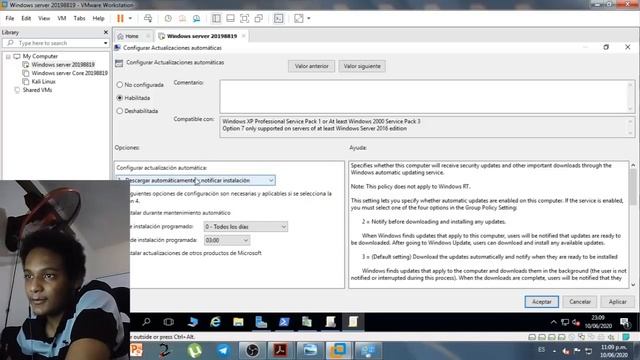The image size is (640, 360).
Task: Select the No configurada radio button
Action: click(x=120, y=85)
